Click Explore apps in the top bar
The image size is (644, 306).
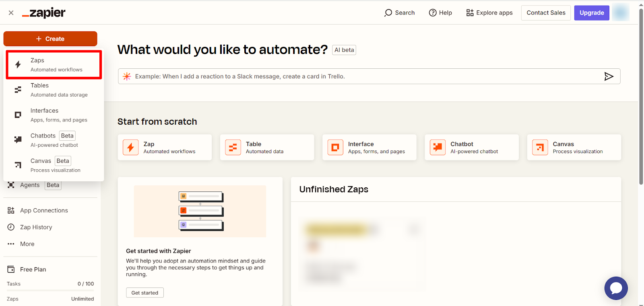click(x=489, y=13)
